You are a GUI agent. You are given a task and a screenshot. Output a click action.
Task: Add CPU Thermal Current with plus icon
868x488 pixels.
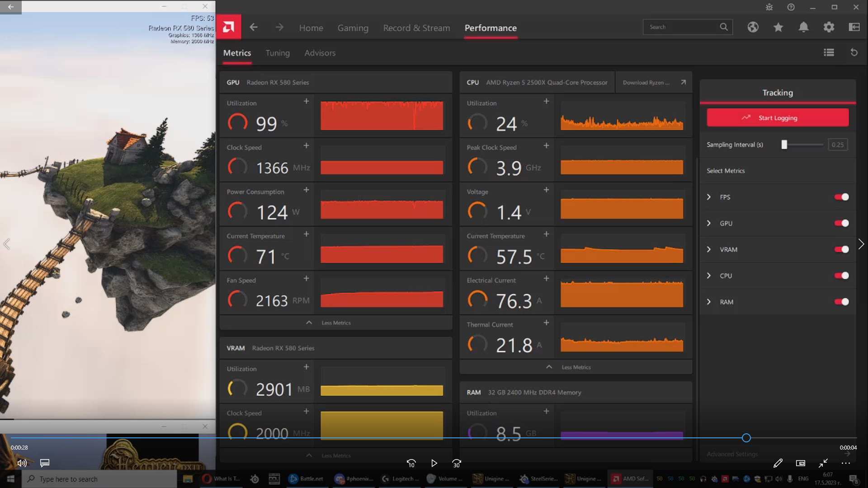546,323
